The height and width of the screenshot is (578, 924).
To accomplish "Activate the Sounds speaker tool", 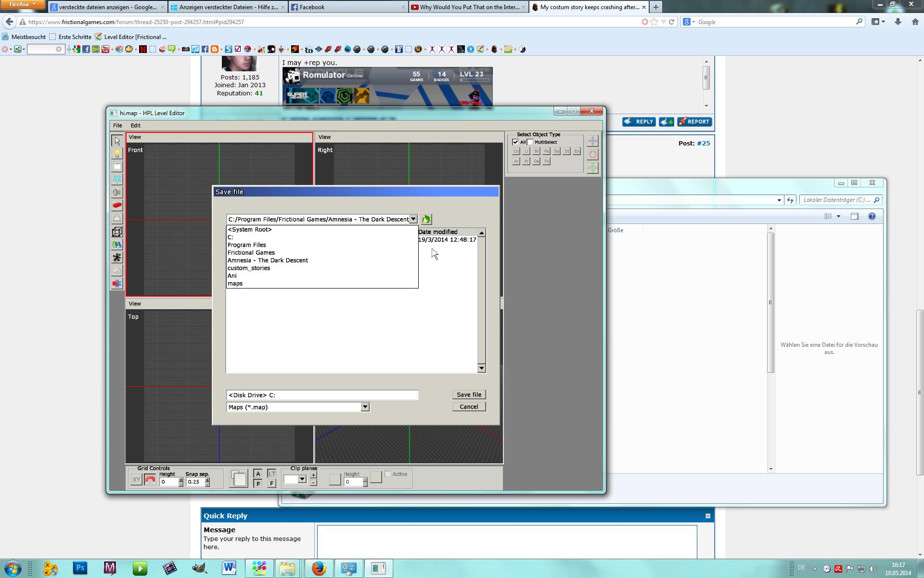I will tap(117, 192).
